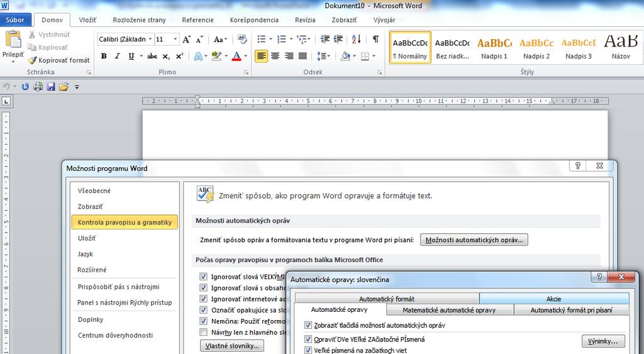Toggle italic formatting
The width and height of the screenshot is (644, 354).
(x=118, y=56)
